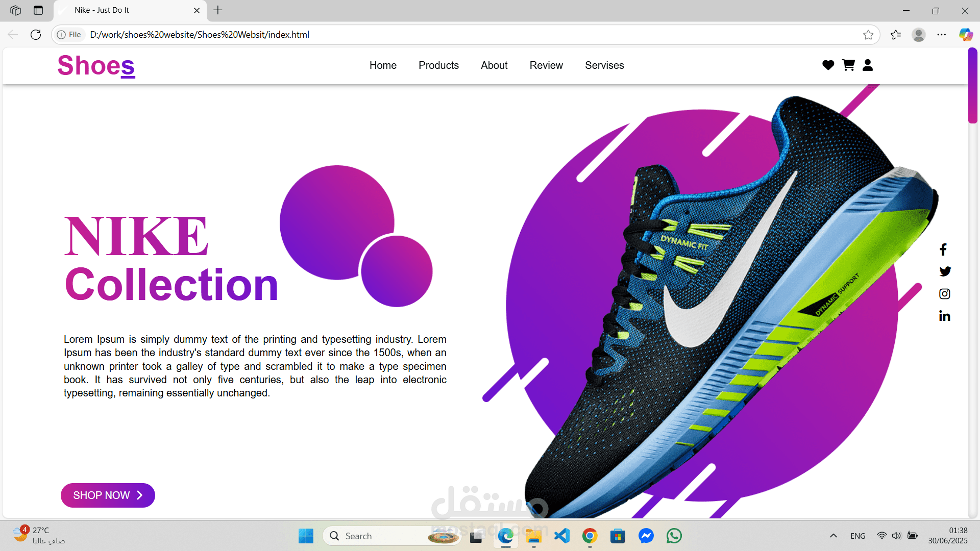Show hidden system tray icons chevron
The width and height of the screenshot is (980, 551).
pyautogui.click(x=833, y=536)
